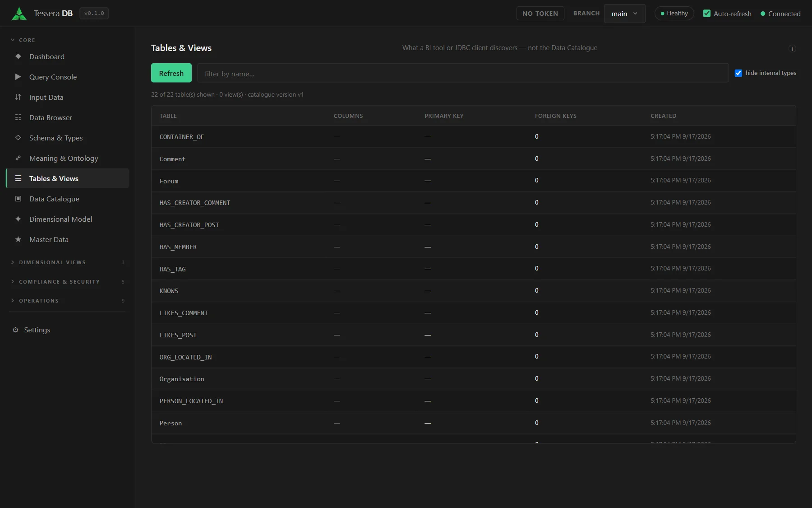Click the Input Data arrows icon

coord(18,97)
